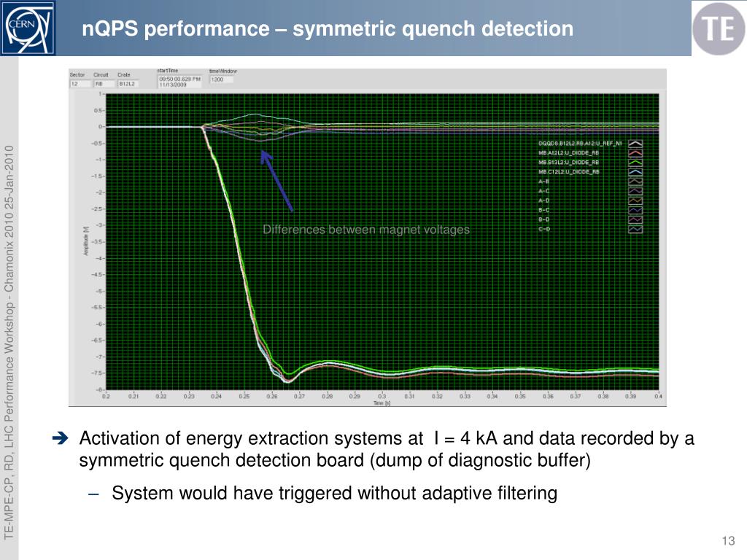Click the B-C legend plot icon
747x560 pixels.
635,210
